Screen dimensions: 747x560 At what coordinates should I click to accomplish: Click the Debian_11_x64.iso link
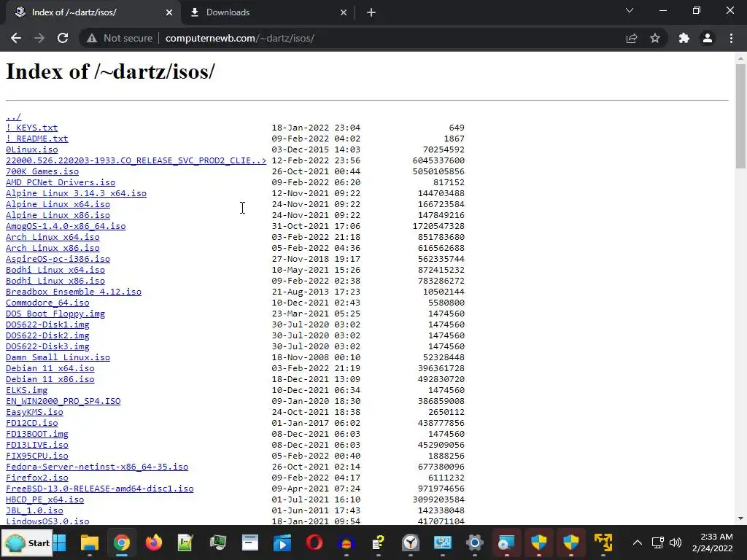(x=50, y=368)
